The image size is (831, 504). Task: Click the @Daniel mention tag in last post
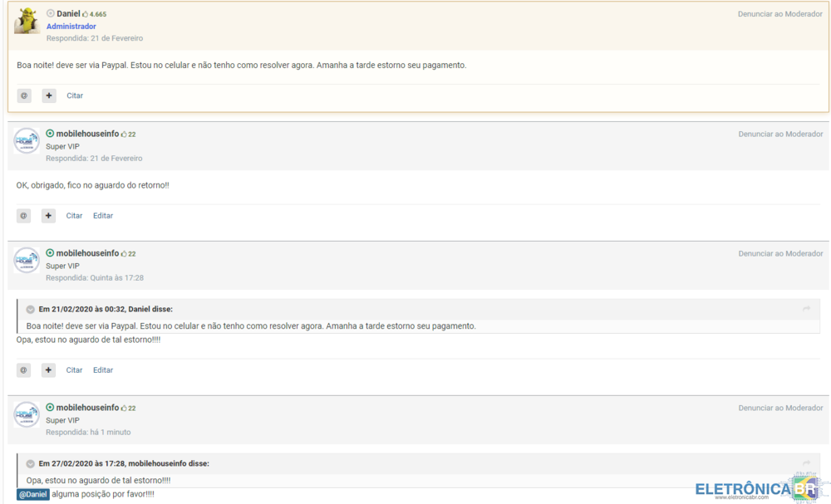(x=32, y=495)
